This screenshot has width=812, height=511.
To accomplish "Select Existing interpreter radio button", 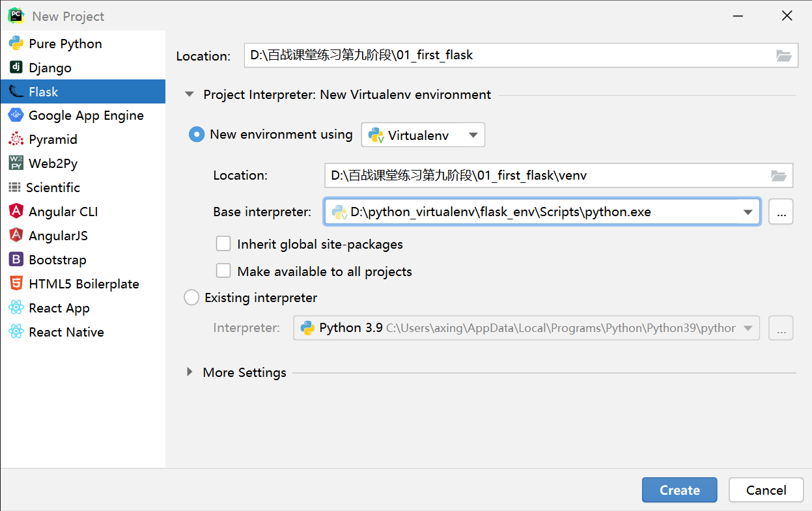I will click(x=191, y=298).
